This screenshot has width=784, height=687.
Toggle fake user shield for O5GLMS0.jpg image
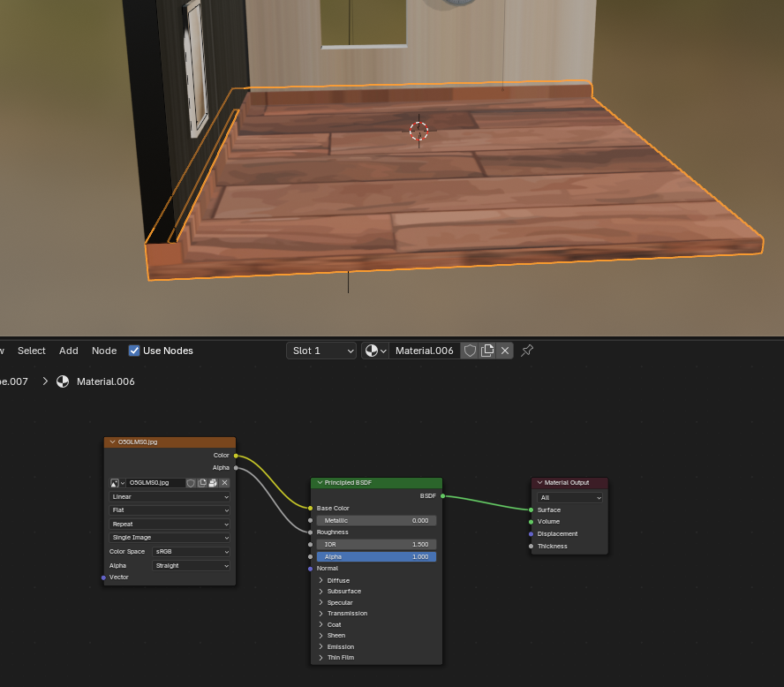191,482
